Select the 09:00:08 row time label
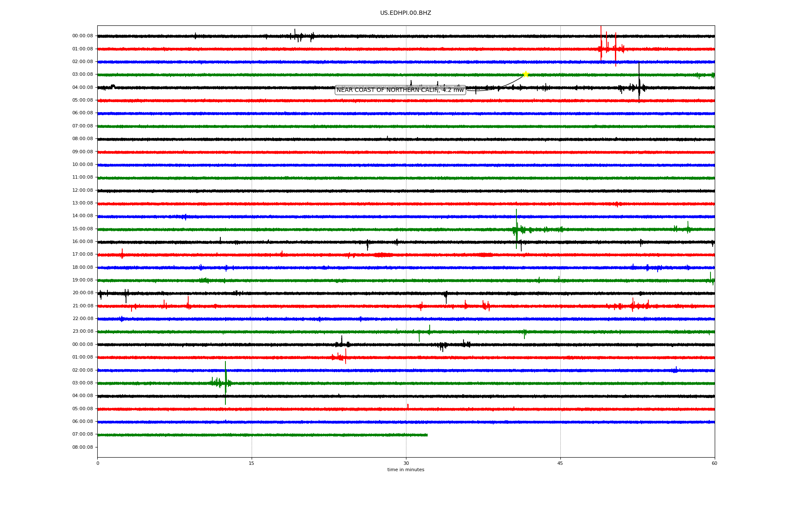The height and width of the screenshot is (508, 812). (82, 152)
